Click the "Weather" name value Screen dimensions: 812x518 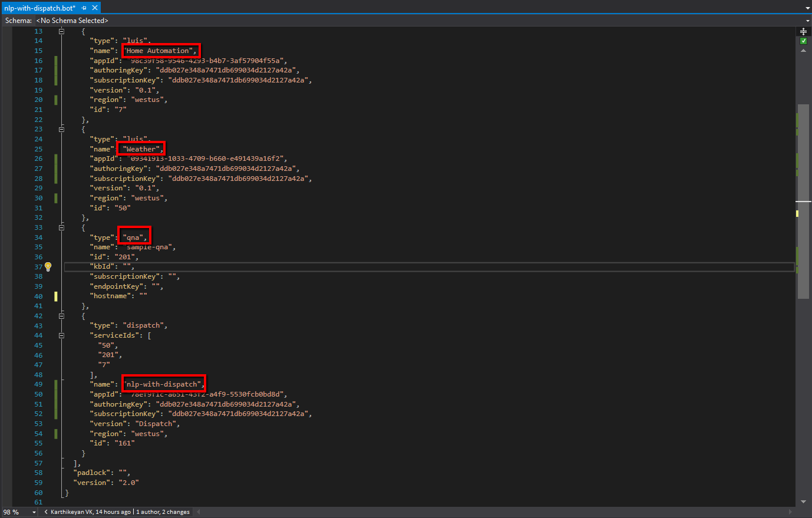click(141, 149)
